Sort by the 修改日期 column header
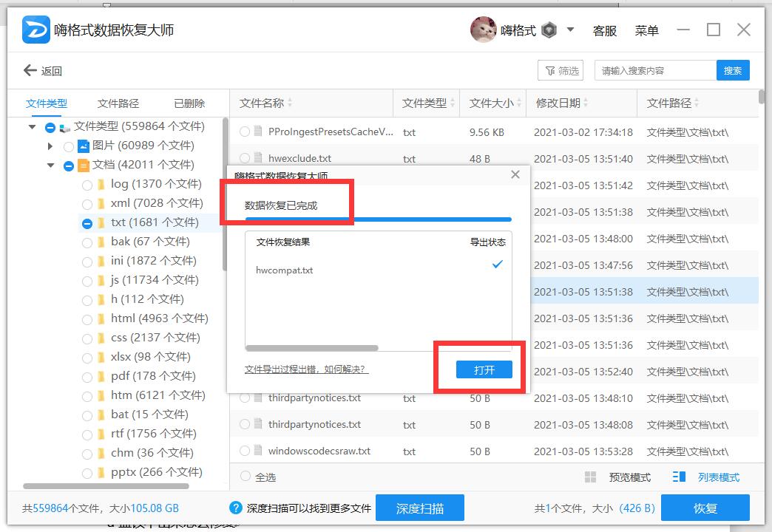 [562, 103]
